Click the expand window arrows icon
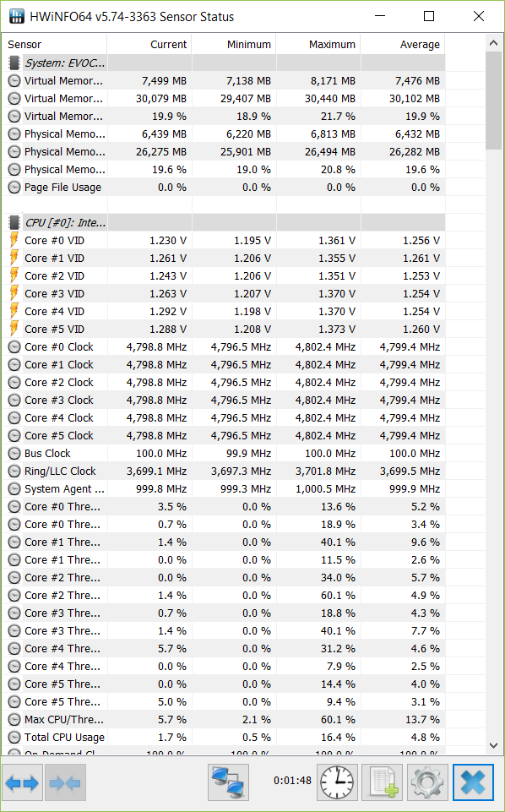This screenshot has height=812, width=505. [x=23, y=782]
